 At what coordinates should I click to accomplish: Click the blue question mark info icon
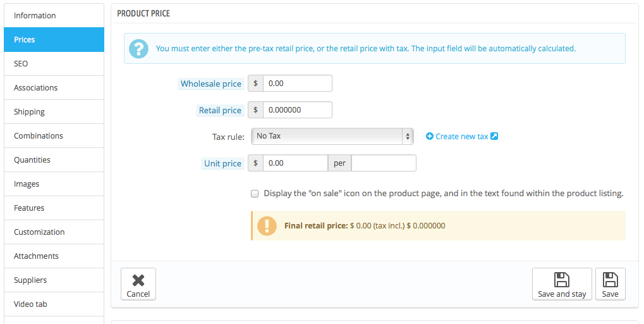coord(138,48)
